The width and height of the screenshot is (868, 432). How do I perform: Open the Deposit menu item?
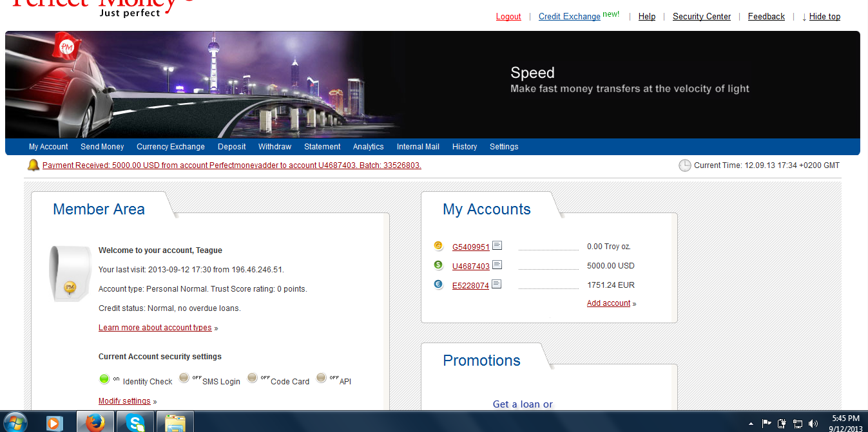[232, 147]
